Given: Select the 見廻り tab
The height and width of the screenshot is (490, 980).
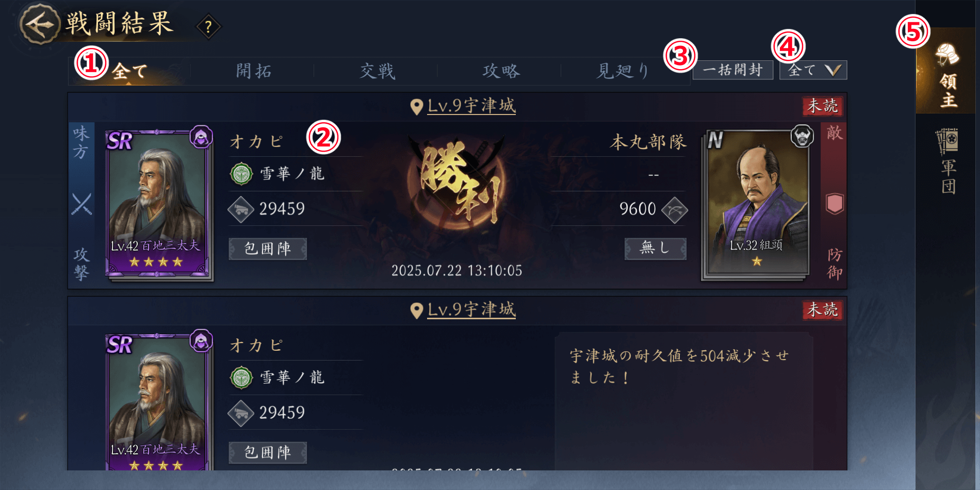Looking at the screenshot, I should (623, 71).
